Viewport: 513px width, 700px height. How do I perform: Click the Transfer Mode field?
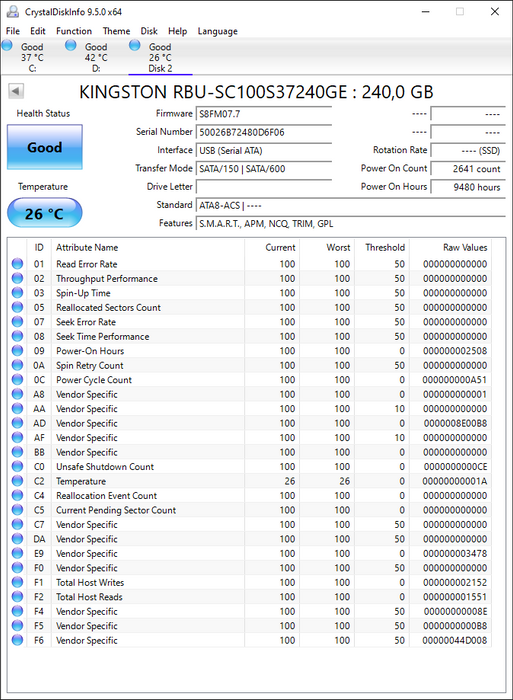(x=264, y=169)
